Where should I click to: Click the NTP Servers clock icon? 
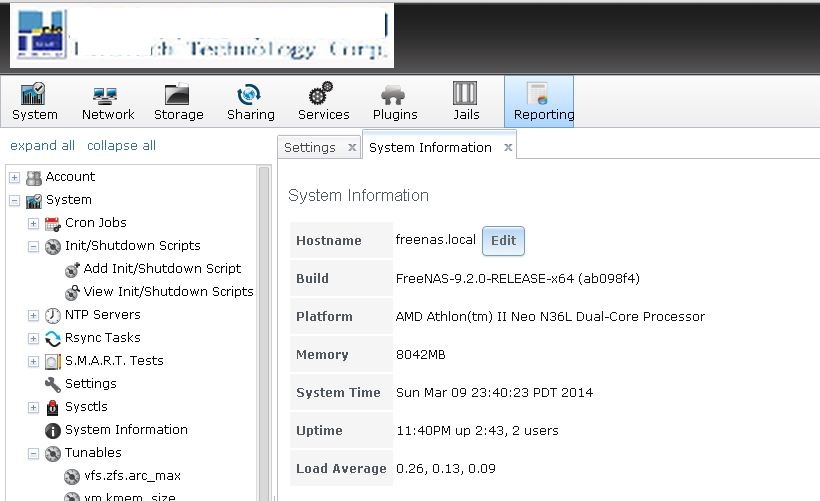coord(52,316)
